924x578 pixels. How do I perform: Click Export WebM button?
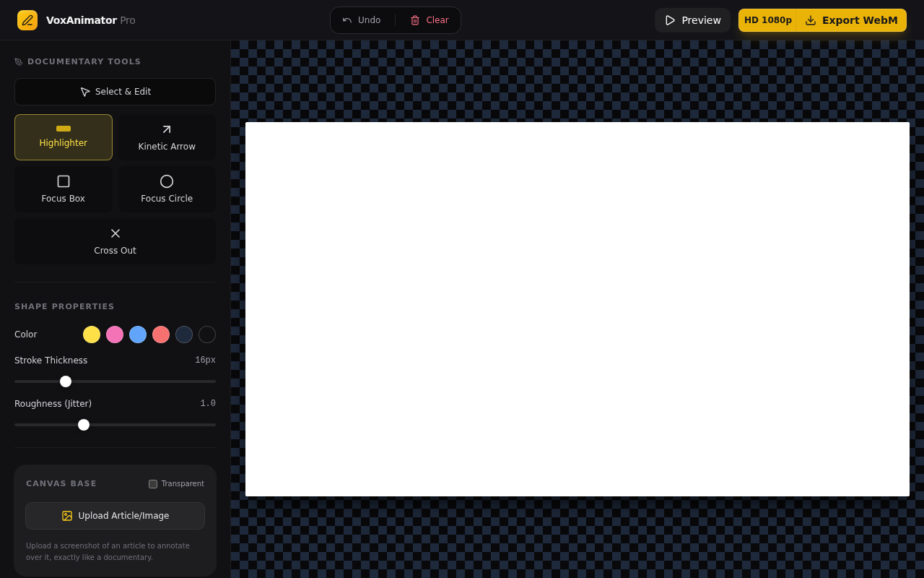coord(852,20)
